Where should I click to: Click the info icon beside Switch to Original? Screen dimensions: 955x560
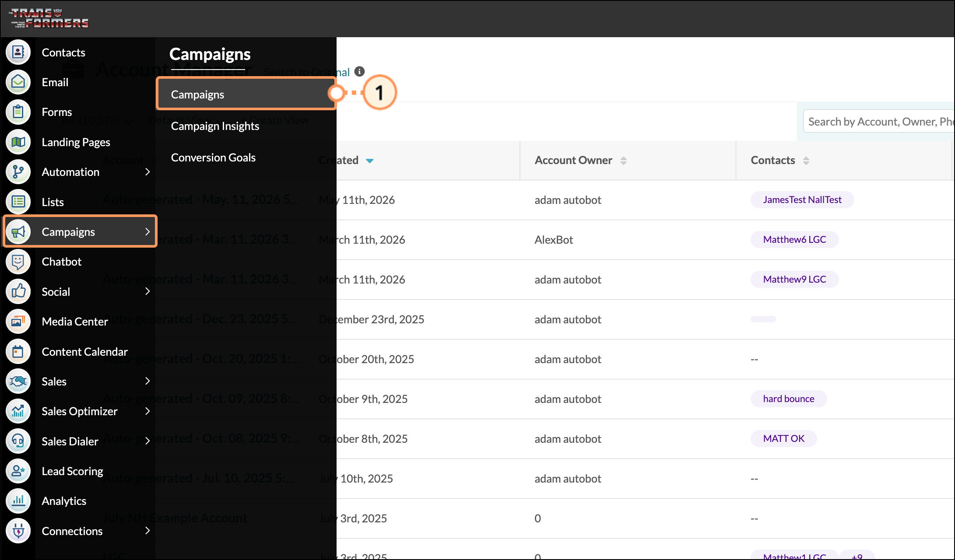pos(359,71)
